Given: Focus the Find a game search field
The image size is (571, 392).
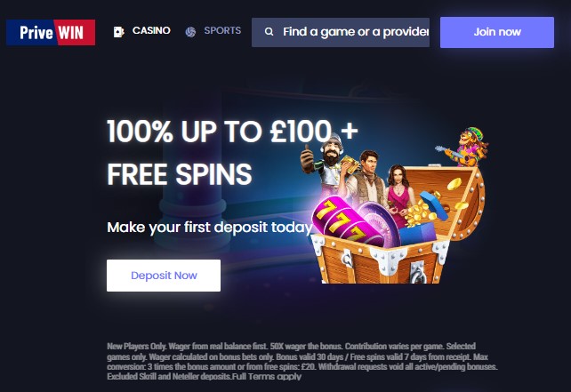Looking at the screenshot, I should click(341, 32).
